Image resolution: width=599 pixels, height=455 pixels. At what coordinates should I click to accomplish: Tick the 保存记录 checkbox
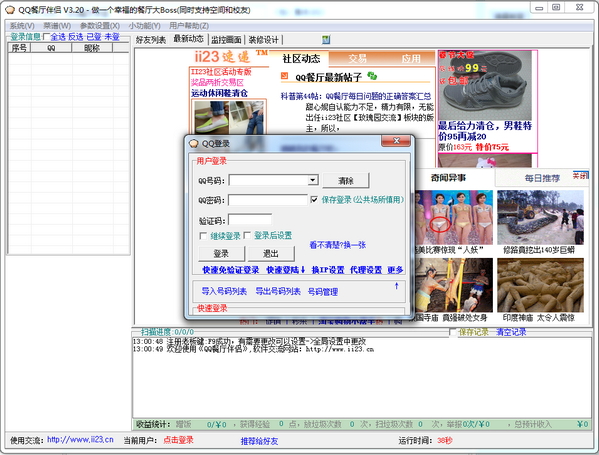pos(453,332)
